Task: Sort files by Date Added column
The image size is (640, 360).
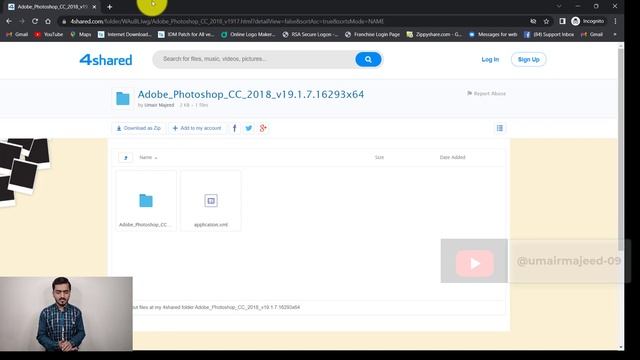Action: coord(452,157)
